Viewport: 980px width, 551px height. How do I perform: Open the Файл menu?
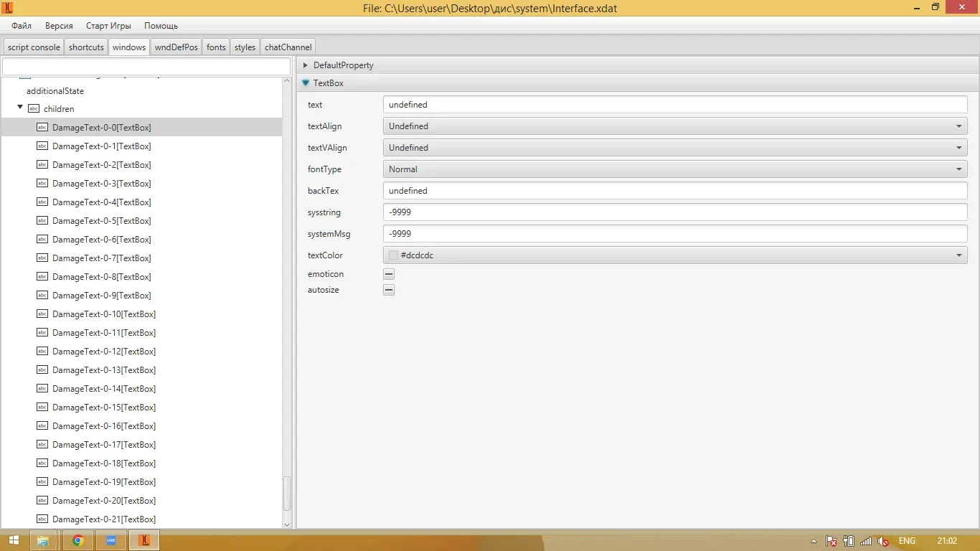coord(22,26)
